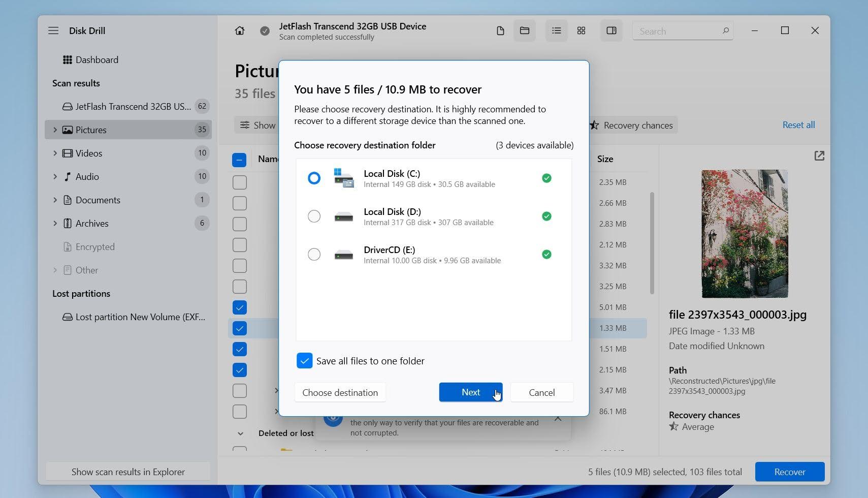
Task: Expand the Pictures category in sidebar
Action: 55,130
